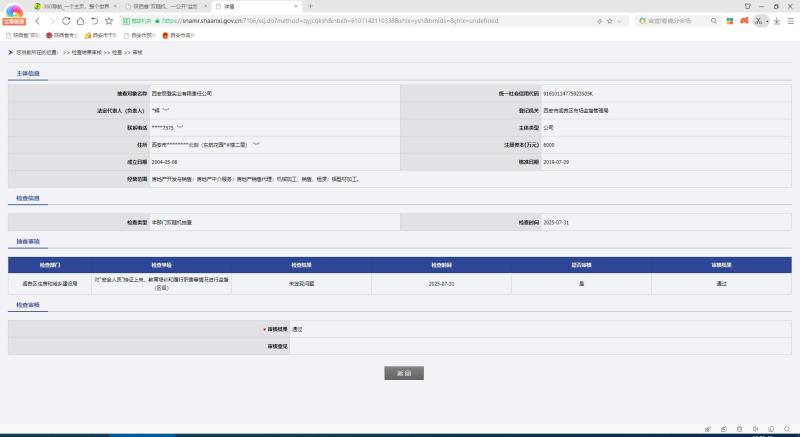The image size is (800, 437).
Task: Click the browser back arrow
Action: pos(37,20)
